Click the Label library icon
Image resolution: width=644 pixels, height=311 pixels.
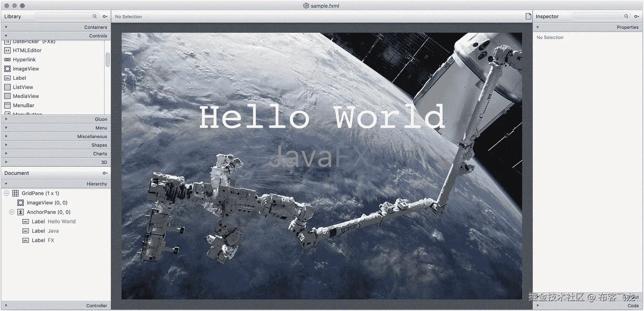(x=7, y=78)
